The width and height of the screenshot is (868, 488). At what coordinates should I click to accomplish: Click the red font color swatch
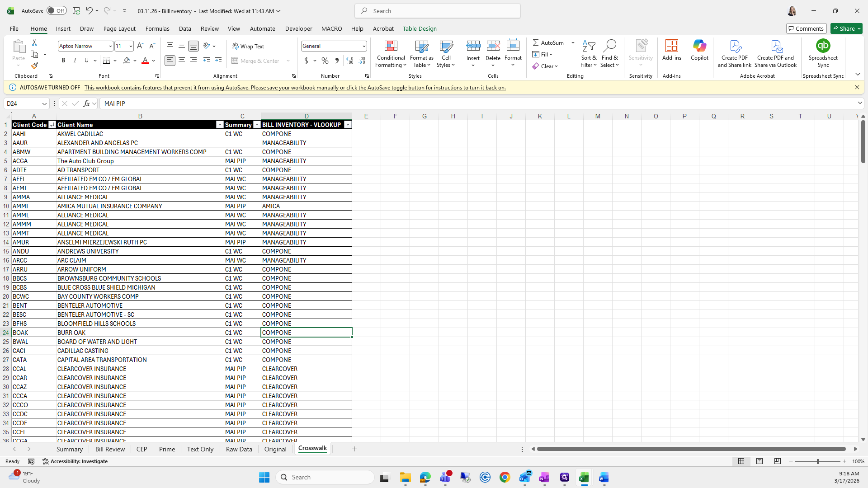click(x=145, y=61)
